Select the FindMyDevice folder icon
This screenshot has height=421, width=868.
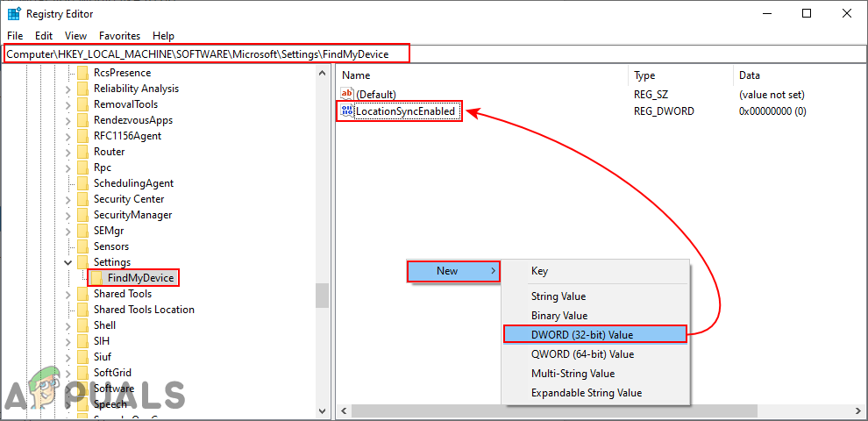[96, 278]
